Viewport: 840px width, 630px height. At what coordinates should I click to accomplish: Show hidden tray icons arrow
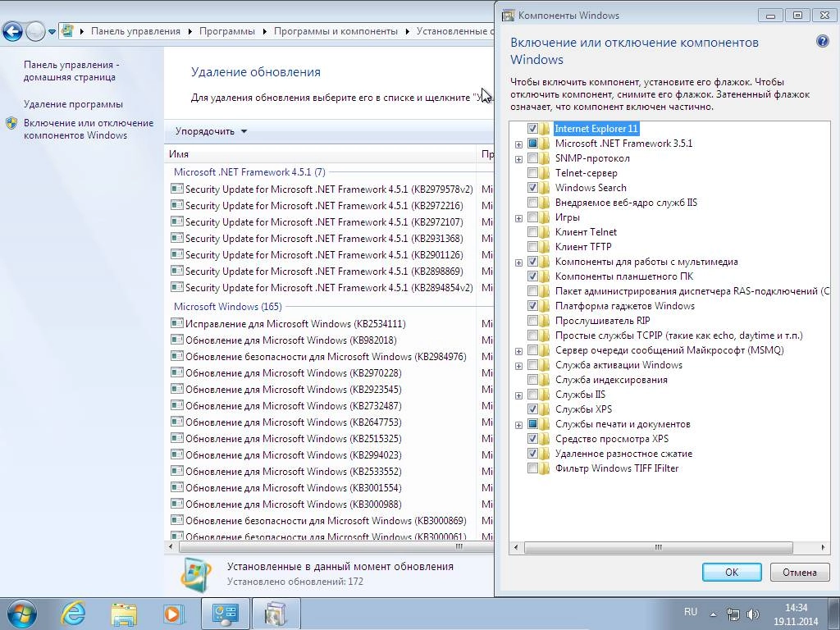point(713,614)
